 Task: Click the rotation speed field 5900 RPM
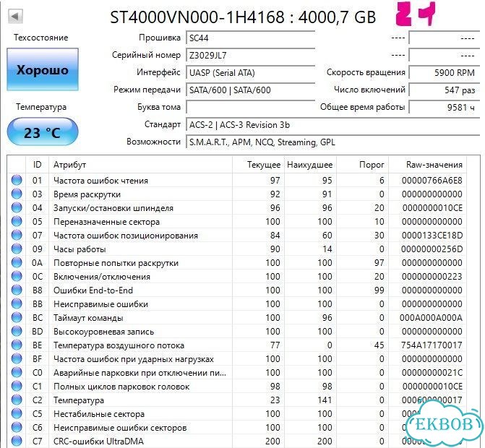(x=445, y=73)
